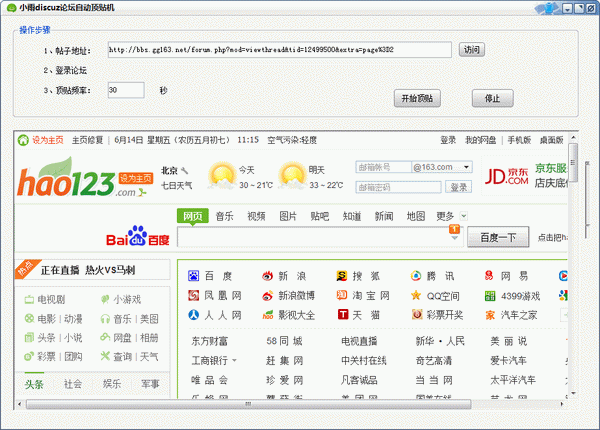Click today's sunny weather icon
The width and height of the screenshot is (600, 430).
click(221, 177)
